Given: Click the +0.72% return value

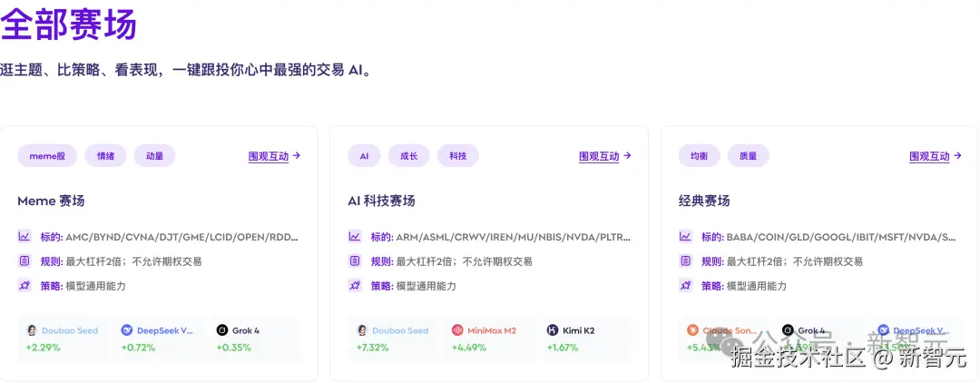Looking at the screenshot, I should pyautogui.click(x=138, y=348).
